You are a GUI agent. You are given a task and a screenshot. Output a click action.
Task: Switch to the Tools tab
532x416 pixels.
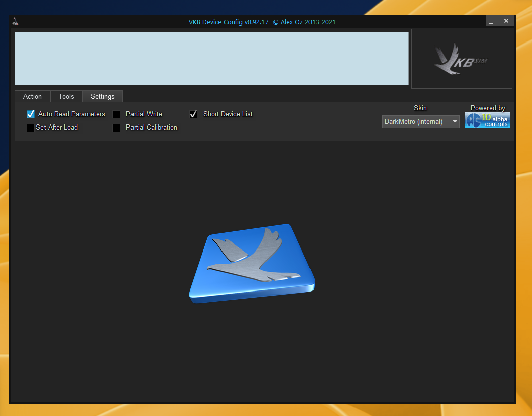point(66,97)
